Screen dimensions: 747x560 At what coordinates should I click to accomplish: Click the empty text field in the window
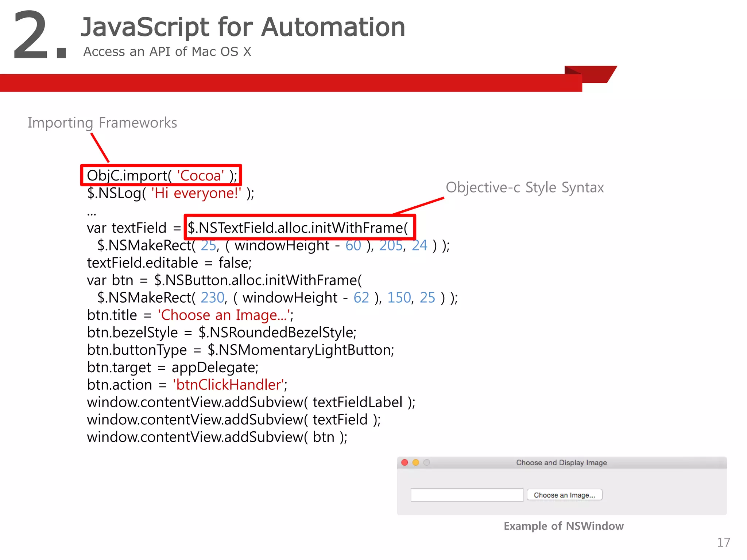(467, 495)
